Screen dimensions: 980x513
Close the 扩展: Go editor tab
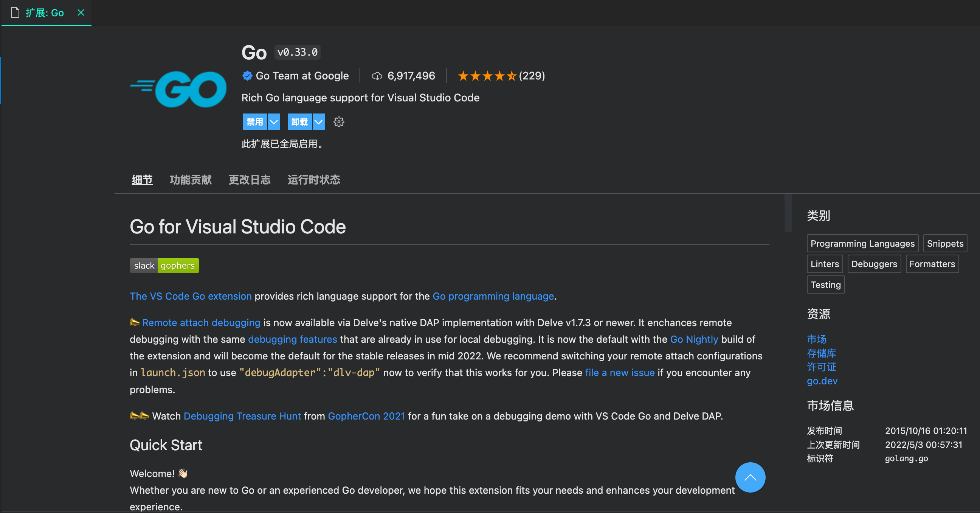81,12
